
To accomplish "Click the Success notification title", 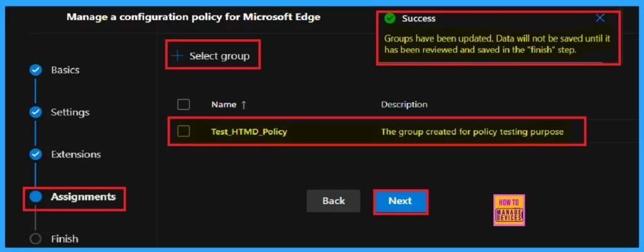I will click(x=418, y=18).
